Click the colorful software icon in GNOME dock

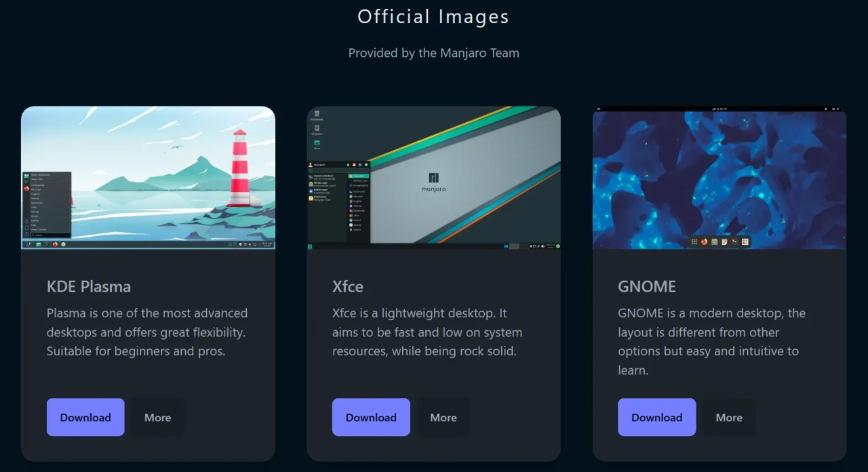pyautogui.click(x=745, y=242)
